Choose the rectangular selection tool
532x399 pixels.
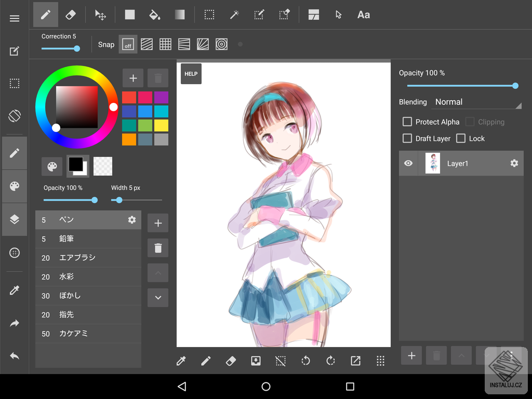coord(209,15)
